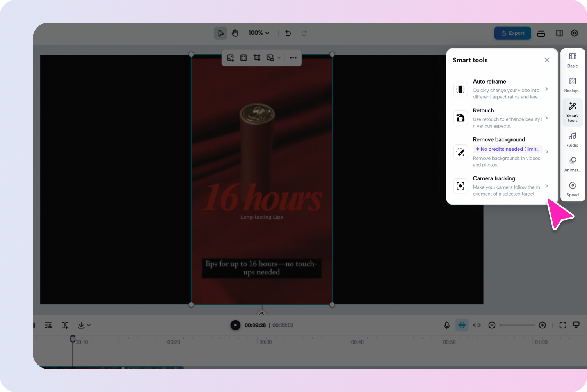Toggle the undo action arrow

pos(288,33)
